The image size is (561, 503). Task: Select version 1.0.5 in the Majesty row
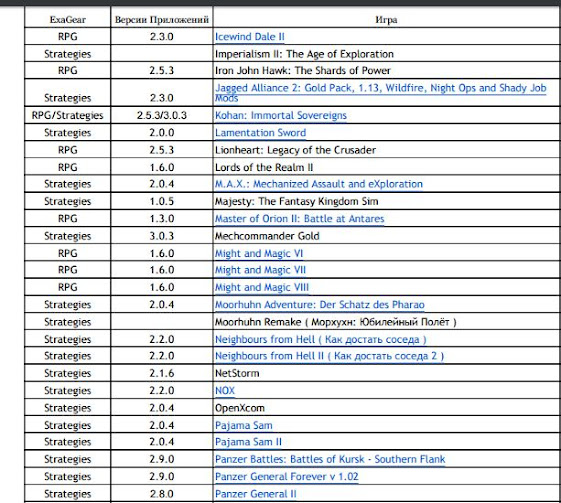(162, 201)
